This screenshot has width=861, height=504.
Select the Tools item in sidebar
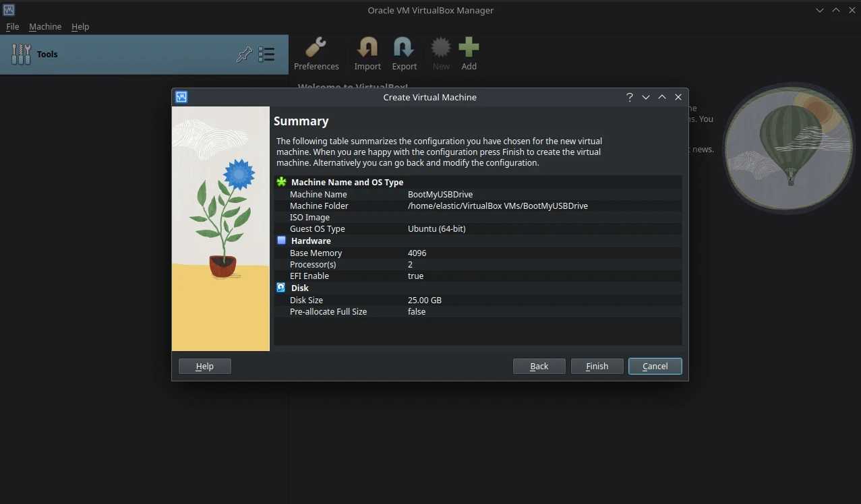point(144,55)
